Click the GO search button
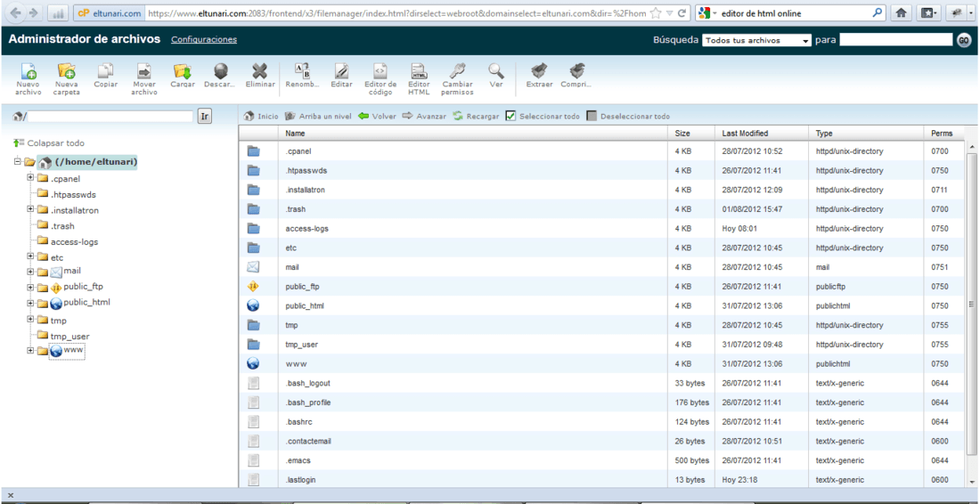The width and height of the screenshot is (980, 504). 964,40
